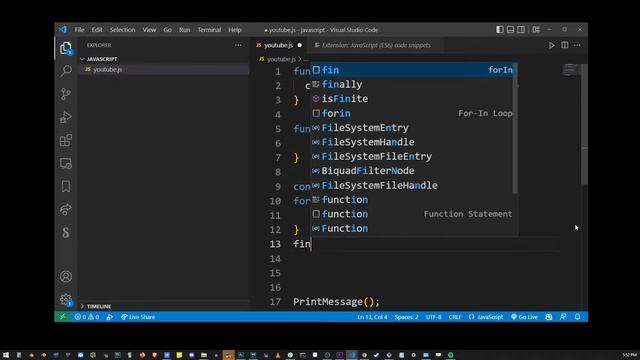Select youtube.js in the Explorer tree

coord(164,69)
